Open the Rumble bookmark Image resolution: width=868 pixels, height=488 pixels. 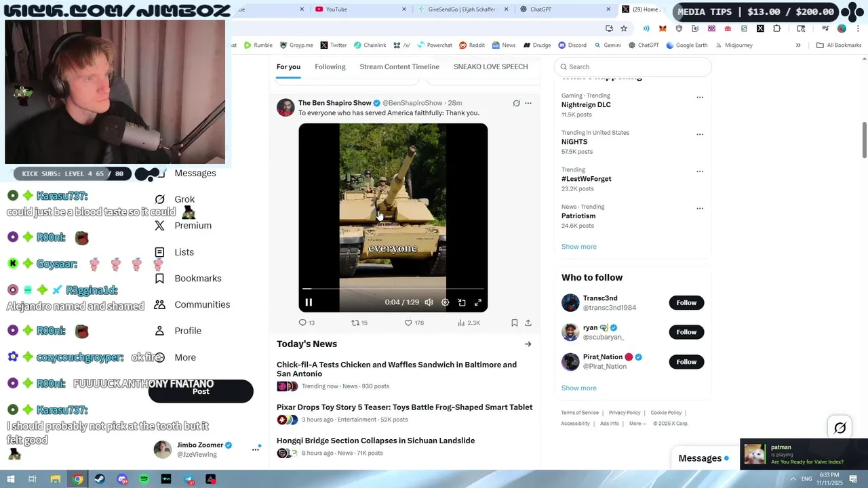tap(258, 45)
